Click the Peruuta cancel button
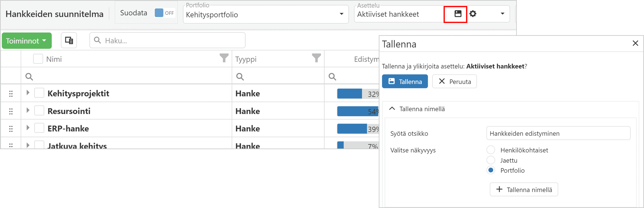Viewport: 644px width, 208px height. click(454, 82)
